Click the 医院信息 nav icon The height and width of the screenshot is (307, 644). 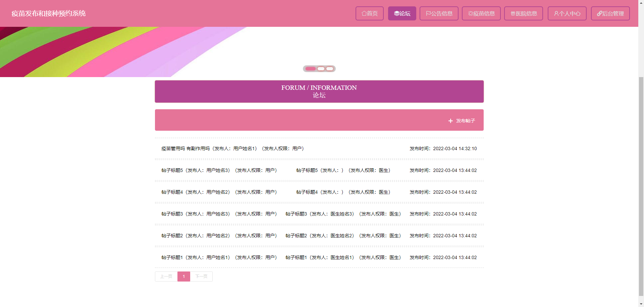point(513,13)
